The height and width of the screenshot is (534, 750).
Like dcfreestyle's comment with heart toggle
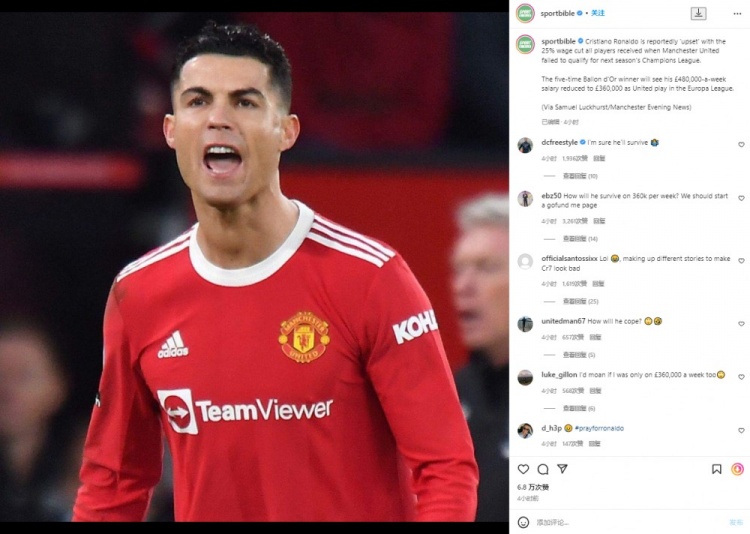[x=741, y=145]
